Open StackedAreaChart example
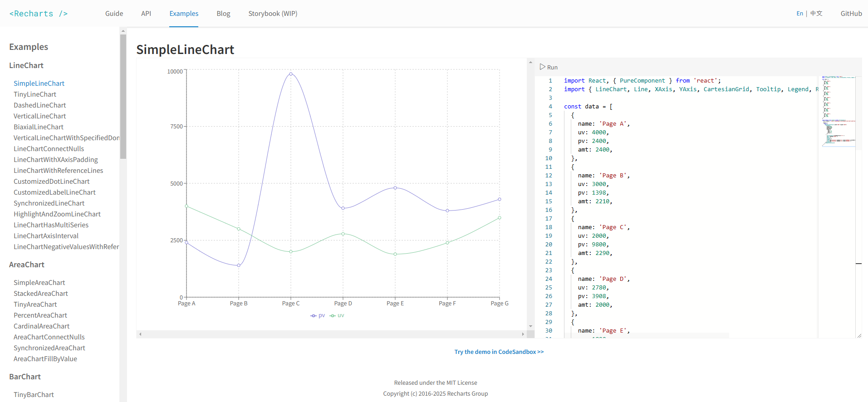 [41, 294]
